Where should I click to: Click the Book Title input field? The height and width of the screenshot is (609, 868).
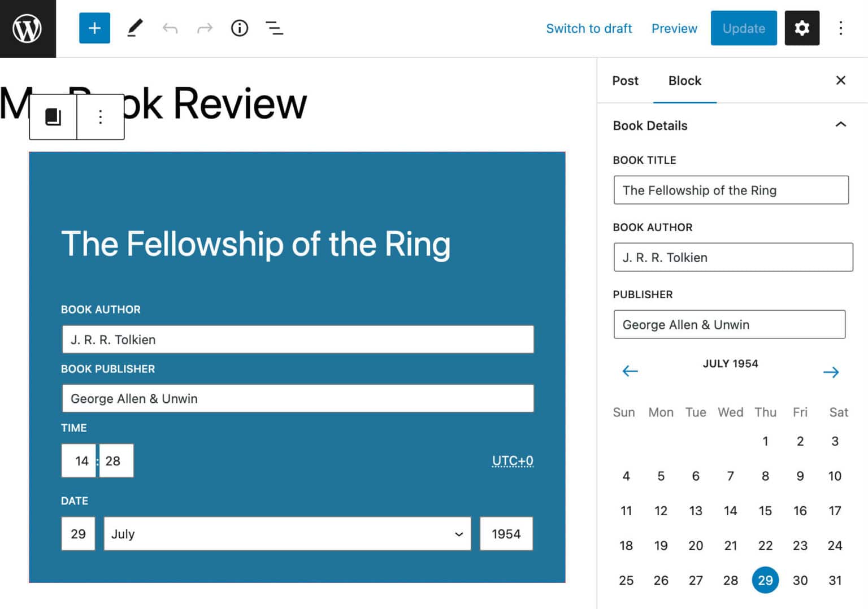pos(731,190)
